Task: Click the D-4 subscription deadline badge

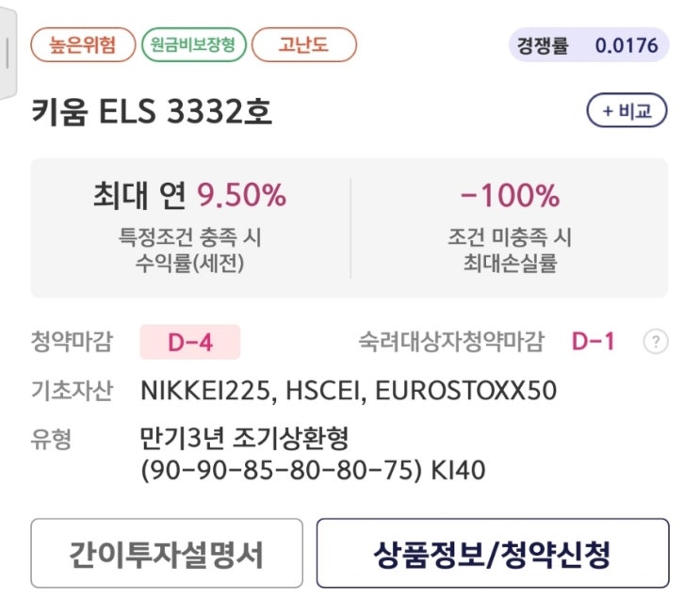Action: 189,342
